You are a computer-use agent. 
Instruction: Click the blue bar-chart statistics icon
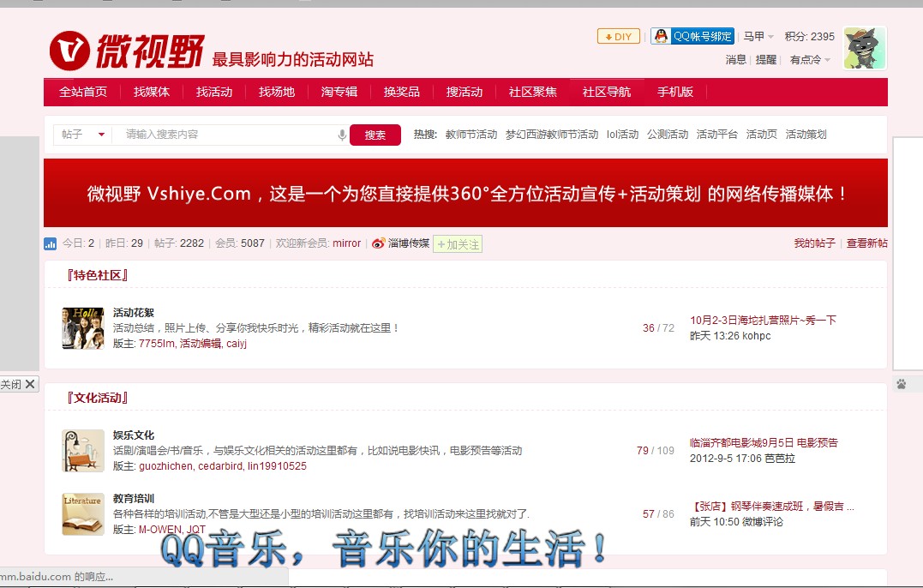(49, 244)
